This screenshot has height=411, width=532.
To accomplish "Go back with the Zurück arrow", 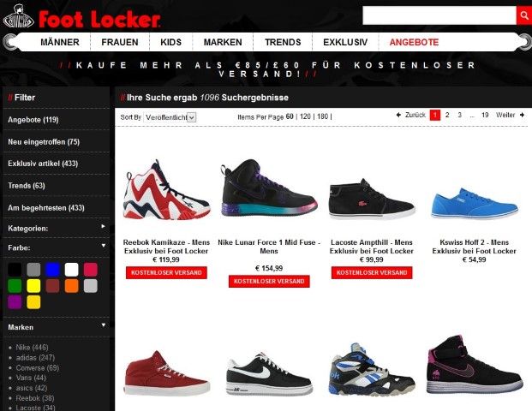I will tap(398, 115).
